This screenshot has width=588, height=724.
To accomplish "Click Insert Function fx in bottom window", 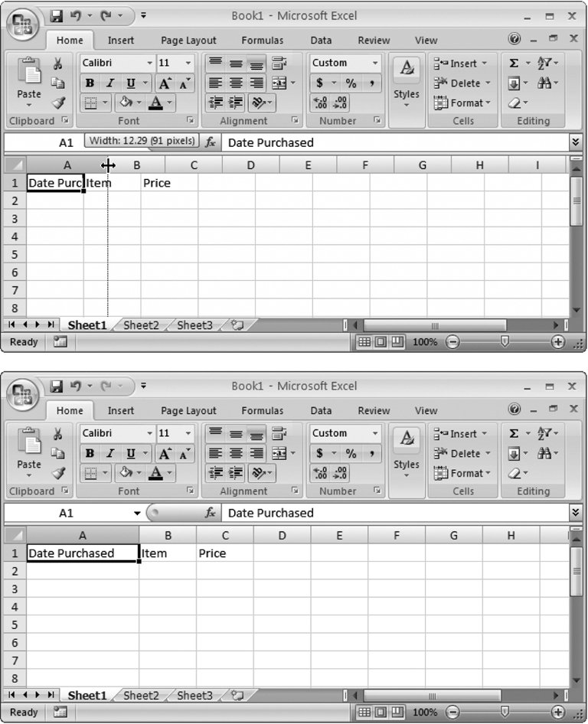I will (x=211, y=513).
